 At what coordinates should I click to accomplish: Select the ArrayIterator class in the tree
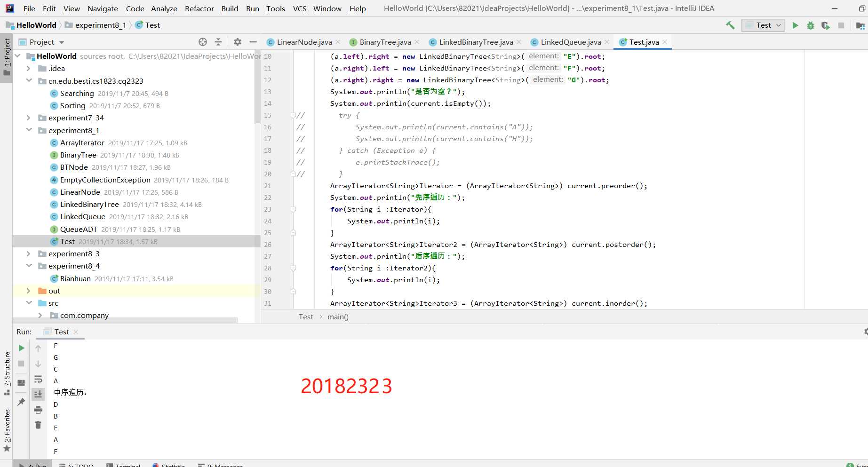[82, 142]
